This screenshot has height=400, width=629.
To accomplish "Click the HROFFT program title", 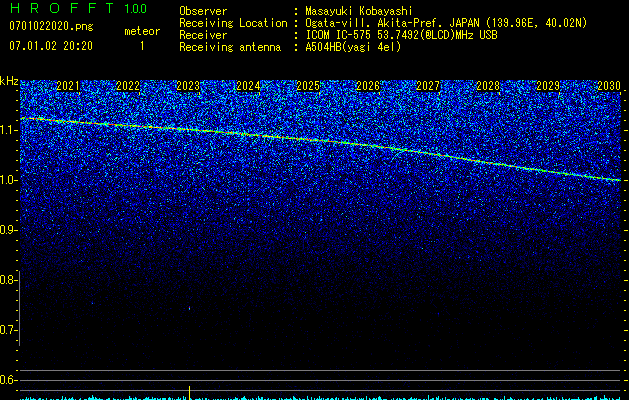I will point(62,8).
